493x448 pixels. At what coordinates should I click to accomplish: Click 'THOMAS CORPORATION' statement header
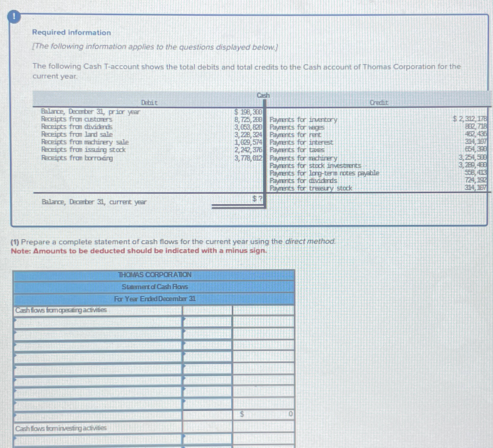[x=155, y=275]
